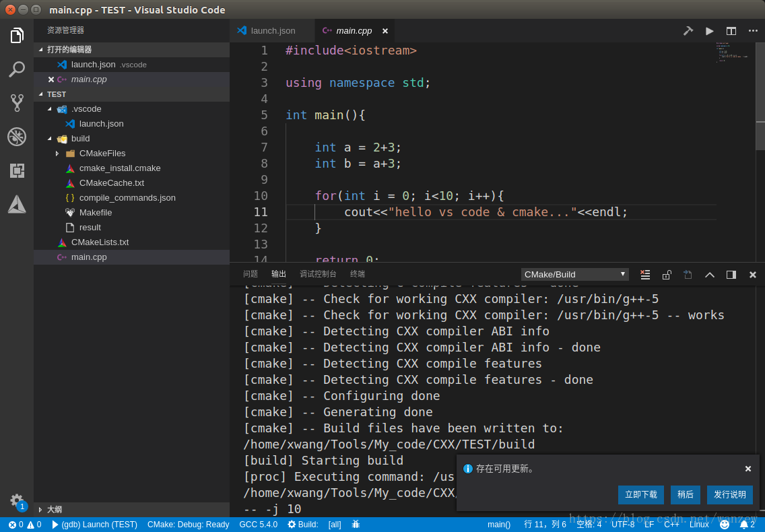The width and height of the screenshot is (765, 532).
Task: Move the panel to the right side
Action: pyautogui.click(x=731, y=275)
